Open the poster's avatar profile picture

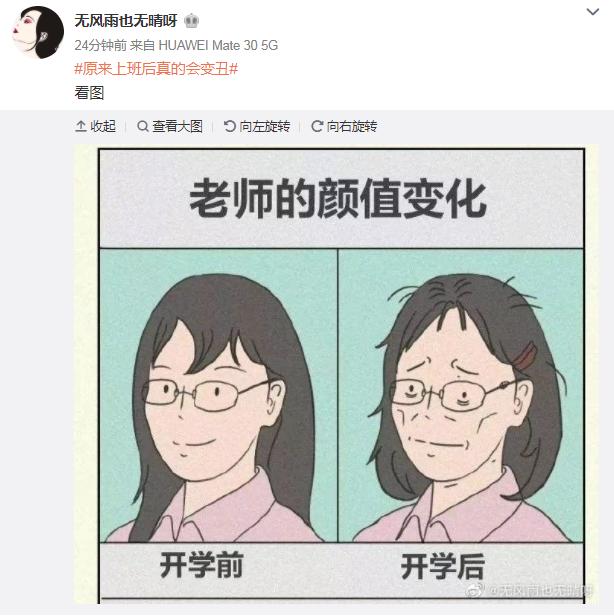coord(38,32)
